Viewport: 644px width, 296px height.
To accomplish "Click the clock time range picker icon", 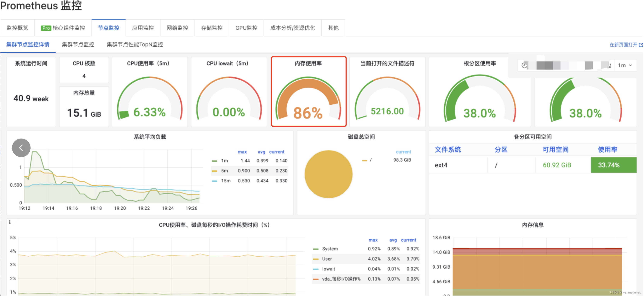I will (524, 65).
